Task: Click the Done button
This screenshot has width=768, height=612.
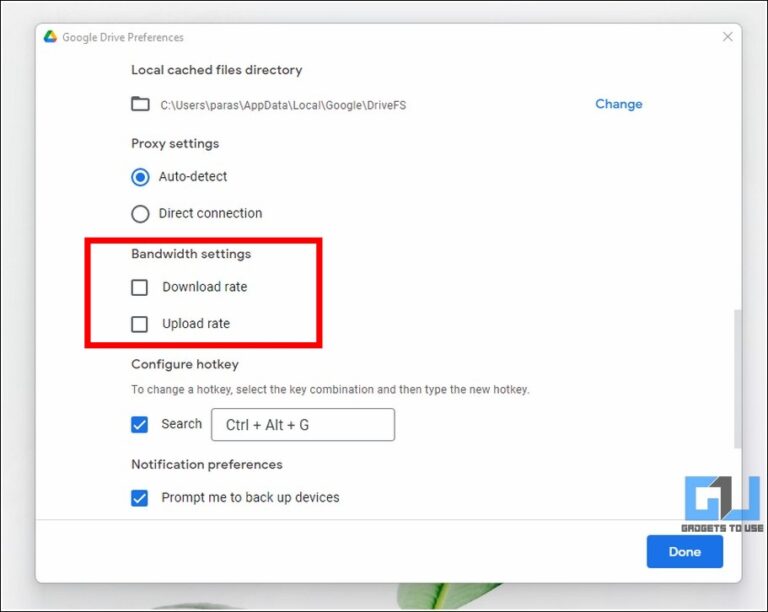Action: pos(685,552)
